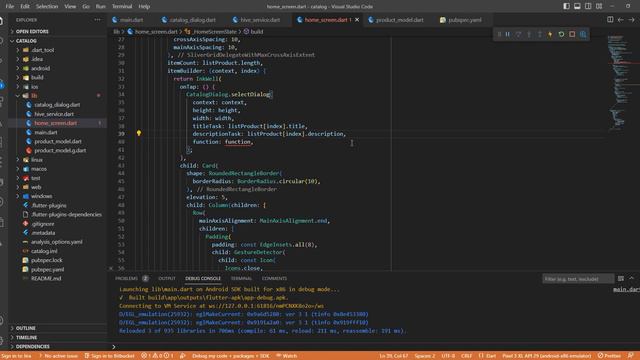This screenshot has width=640, height=360.
Task: Pause the debug session from the debug toolbar
Action: pyautogui.click(x=508, y=34)
